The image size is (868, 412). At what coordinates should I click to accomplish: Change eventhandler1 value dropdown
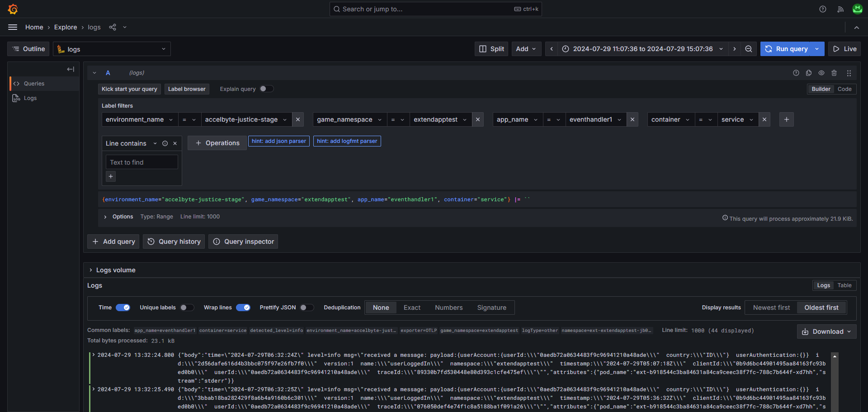point(596,119)
